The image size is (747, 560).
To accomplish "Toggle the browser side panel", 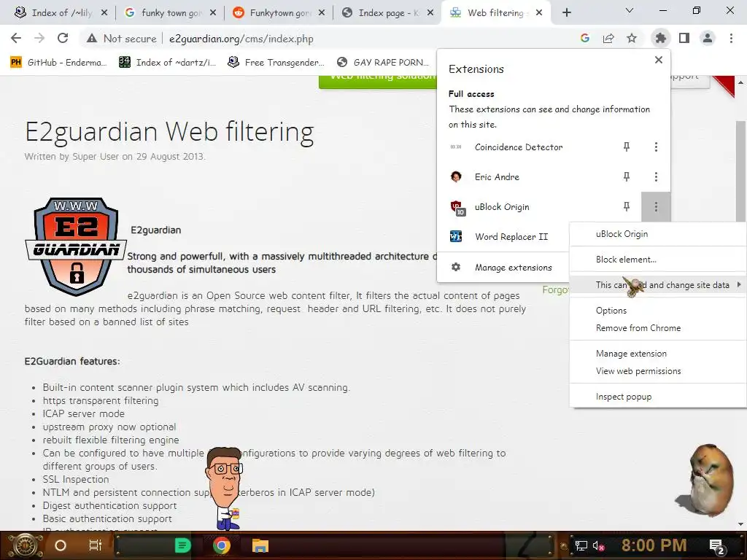I will pos(684,38).
